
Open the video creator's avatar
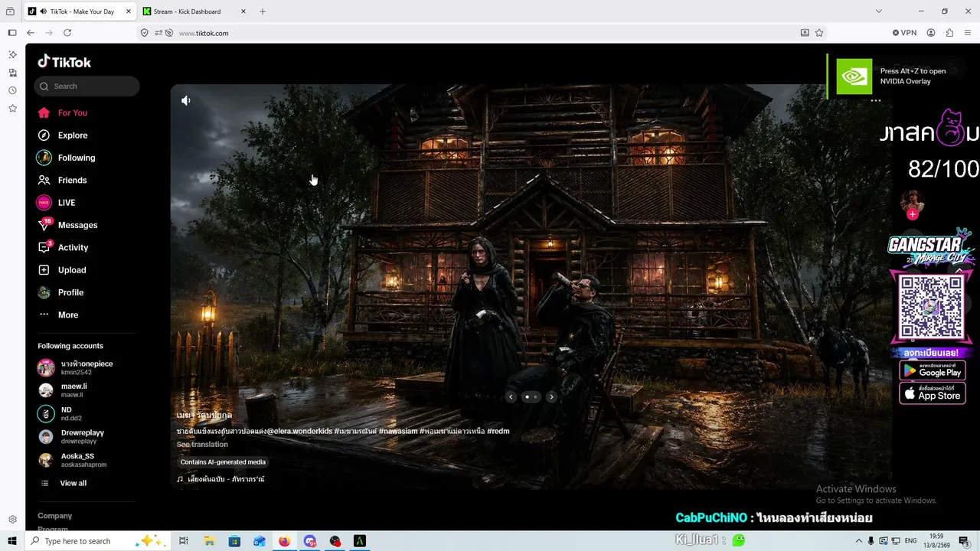point(912,202)
